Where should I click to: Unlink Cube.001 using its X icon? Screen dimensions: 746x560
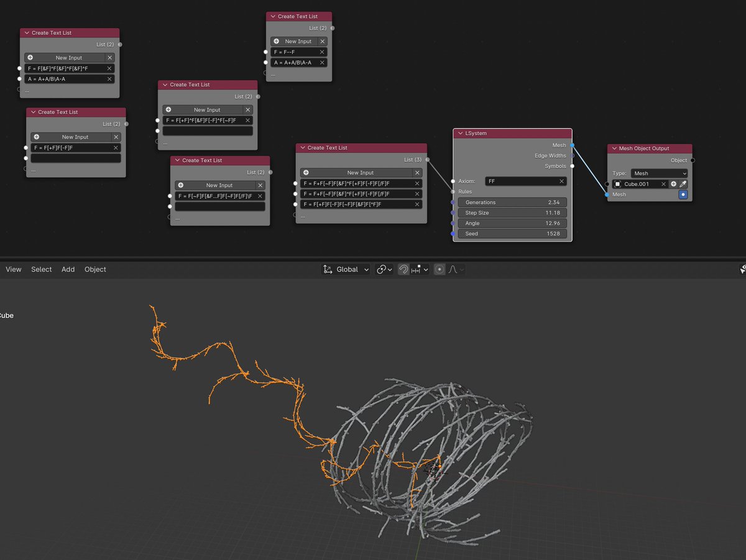pyautogui.click(x=663, y=184)
